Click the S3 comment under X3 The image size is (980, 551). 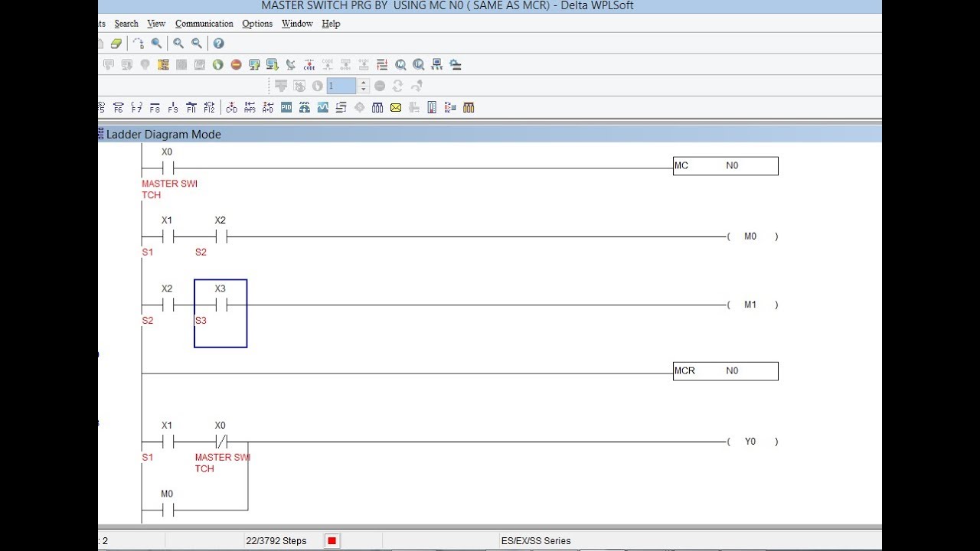click(x=201, y=321)
